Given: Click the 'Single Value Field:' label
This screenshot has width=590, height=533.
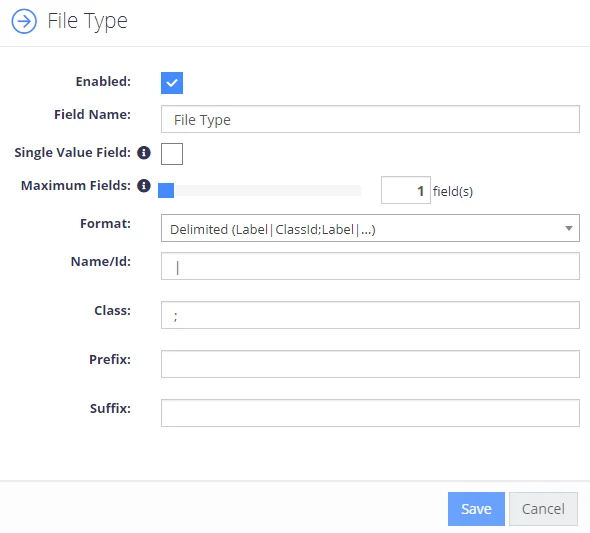Looking at the screenshot, I should 73,153.
